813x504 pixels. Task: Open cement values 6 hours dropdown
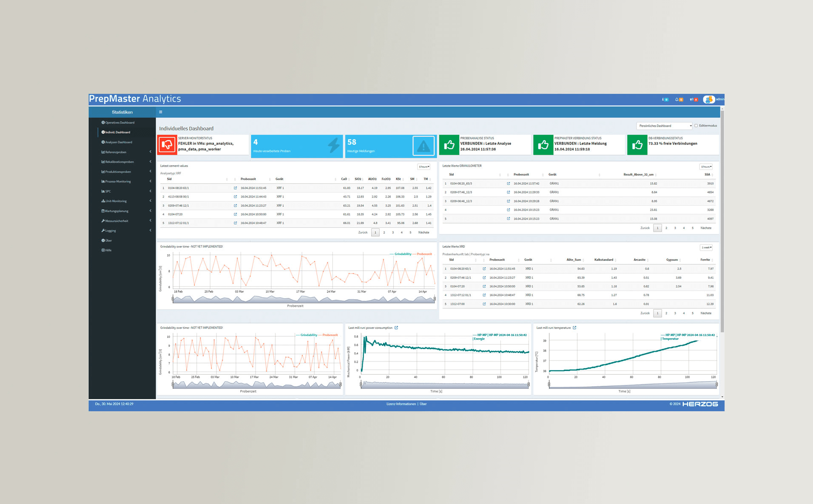coord(424,167)
